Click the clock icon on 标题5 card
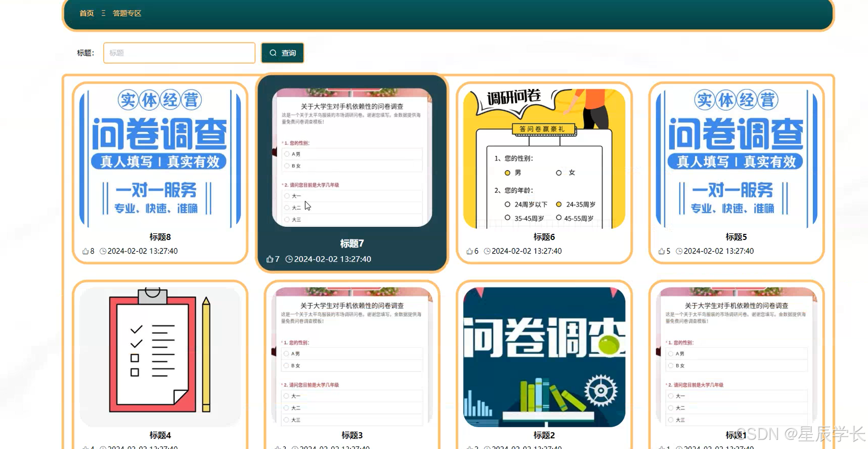 tap(679, 251)
